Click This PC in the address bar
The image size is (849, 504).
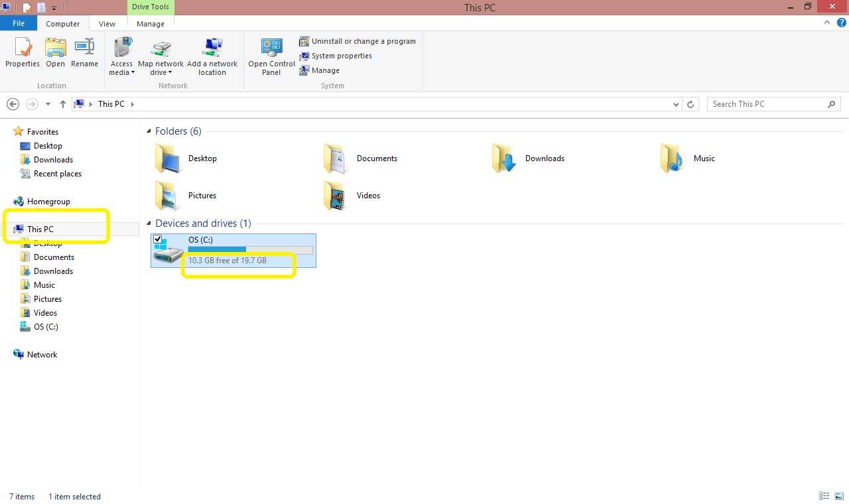coord(111,104)
